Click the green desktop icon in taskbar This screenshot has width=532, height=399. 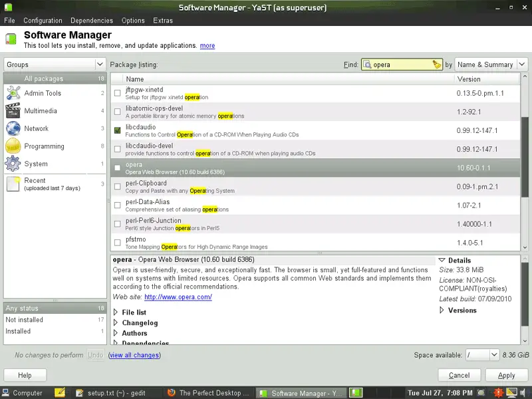[x=356, y=392]
